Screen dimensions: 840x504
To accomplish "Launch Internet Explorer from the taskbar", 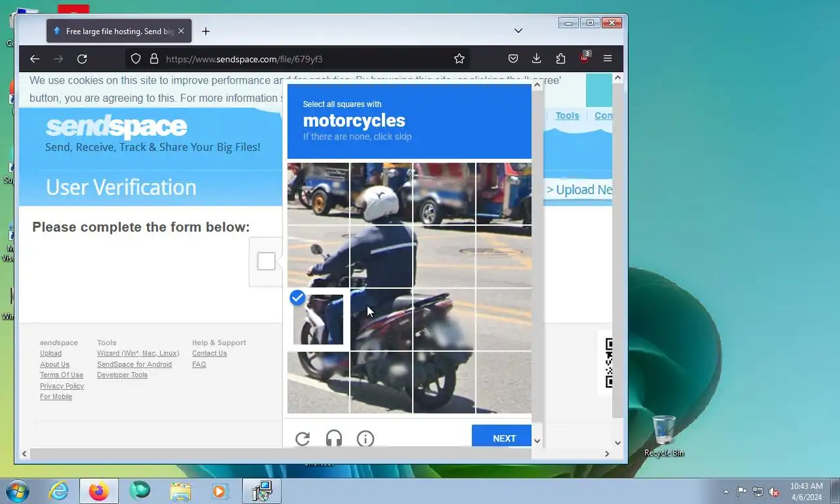I will pyautogui.click(x=58, y=491).
